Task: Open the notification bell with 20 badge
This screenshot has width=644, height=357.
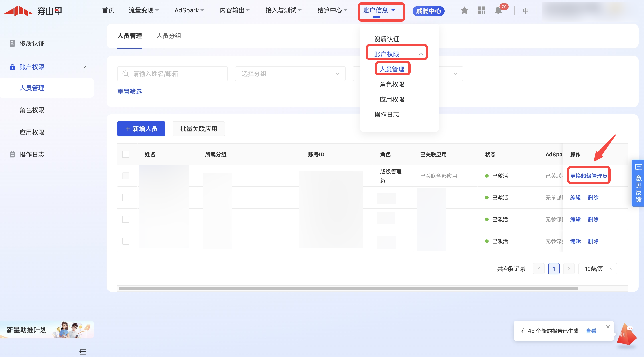Action: [498, 10]
